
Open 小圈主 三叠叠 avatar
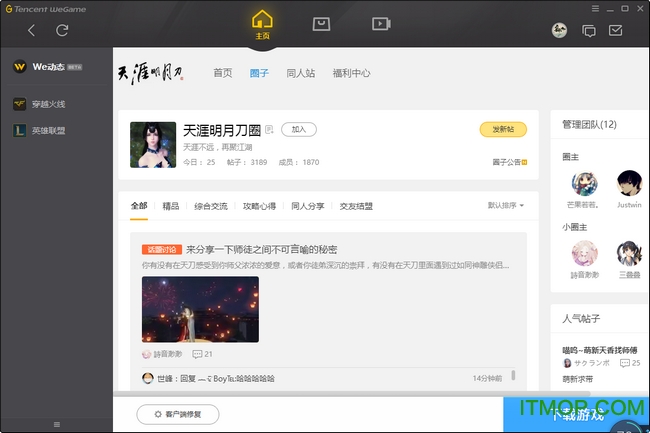coord(629,253)
